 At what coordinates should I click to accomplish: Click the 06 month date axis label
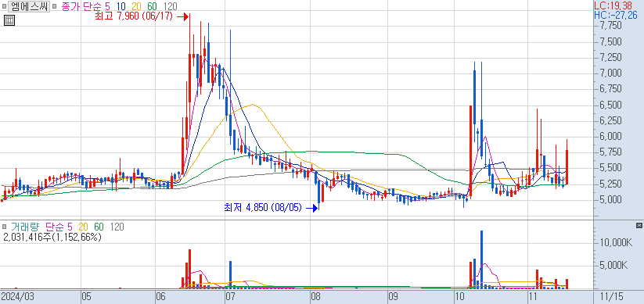click(x=161, y=297)
